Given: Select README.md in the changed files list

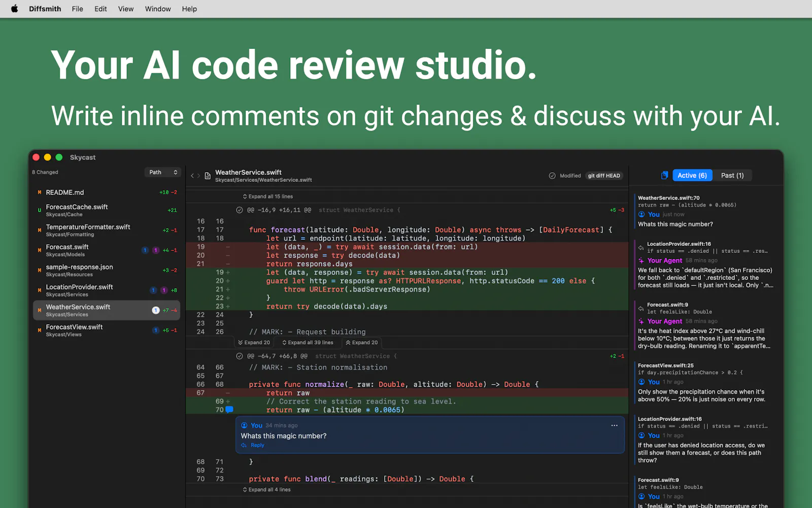Looking at the screenshot, I should click(107, 193).
